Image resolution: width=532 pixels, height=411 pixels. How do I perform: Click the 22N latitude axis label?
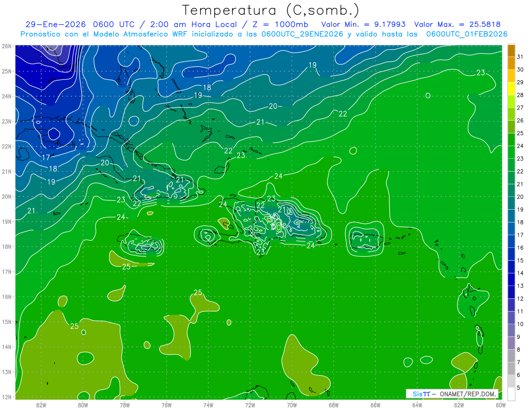click(x=7, y=146)
